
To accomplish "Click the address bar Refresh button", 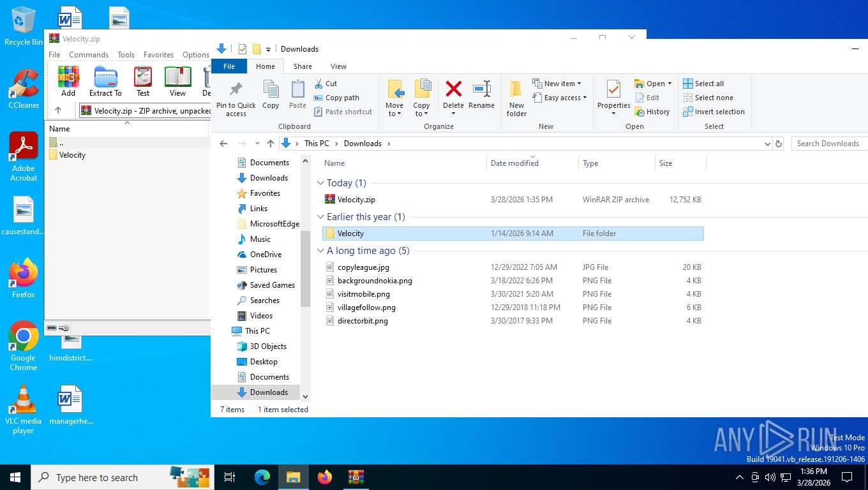I will coord(779,144).
